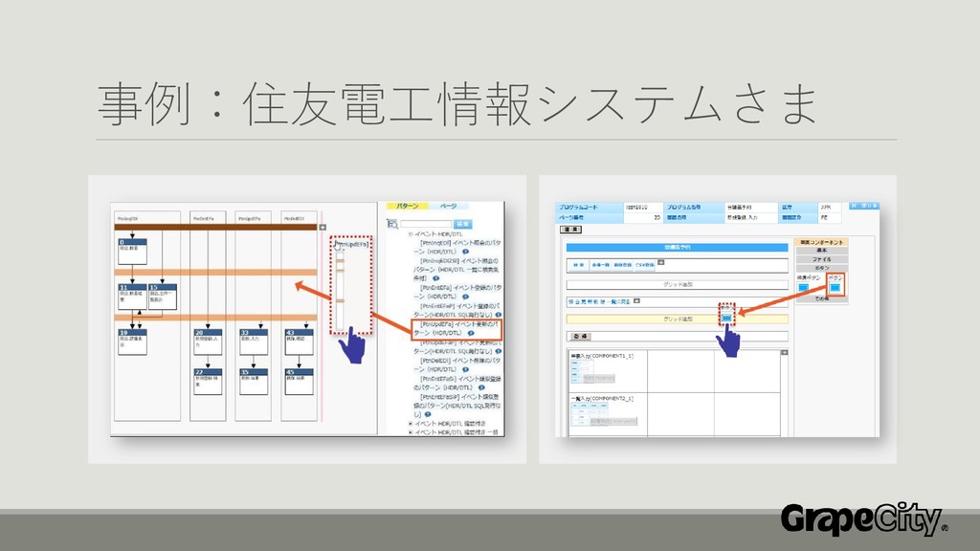Select flow node 15
Viewport: 980px width, 551px height.
[x=162, y=297]
